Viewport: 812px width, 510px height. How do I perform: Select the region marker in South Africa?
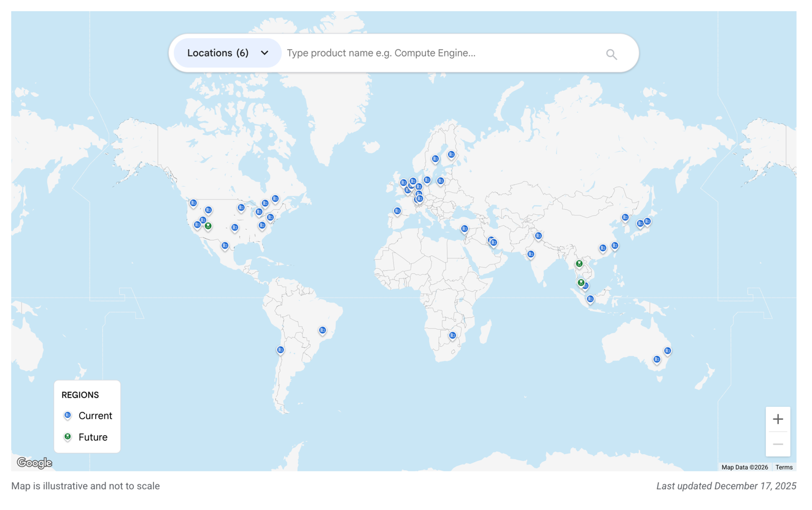point(452,335)
